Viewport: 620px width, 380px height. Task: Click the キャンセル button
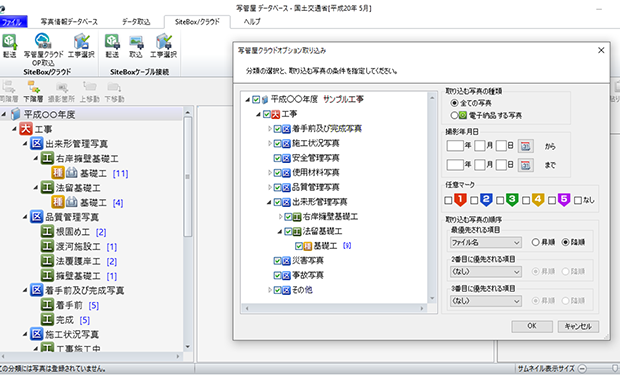578,326
